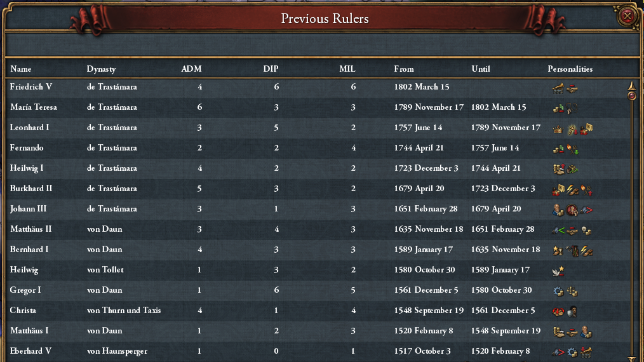Click the lightning boot icon in Burkhard II's row
Image resolution: width=644 pixels, height=362 pixels.
tap(572, 189)
